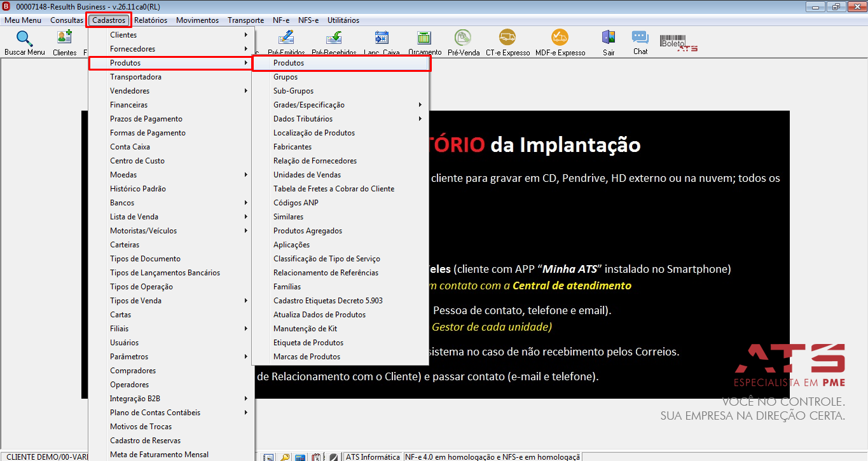
Task: Open the Consultas menu
Action: pyautogui.click(x=67, y=20)
